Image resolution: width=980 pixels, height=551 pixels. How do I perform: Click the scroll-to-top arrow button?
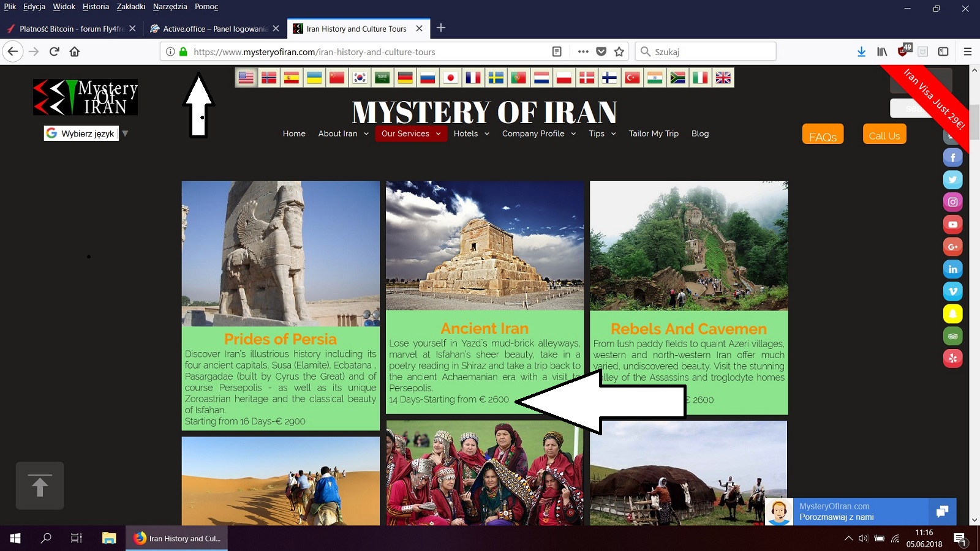pyautogui.click(x=40, y=485)
